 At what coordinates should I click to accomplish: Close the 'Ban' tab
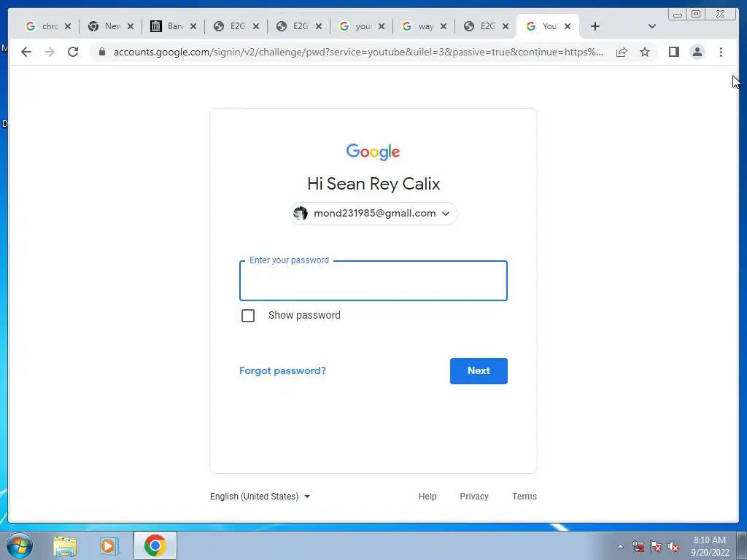tap(193, 26)
